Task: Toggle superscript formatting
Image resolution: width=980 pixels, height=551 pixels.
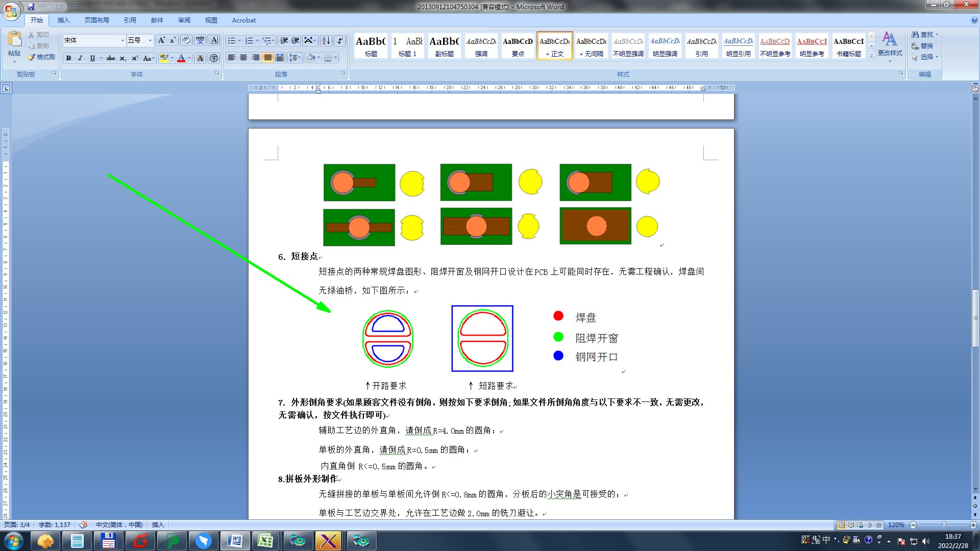Action: (x=135, y=58)
